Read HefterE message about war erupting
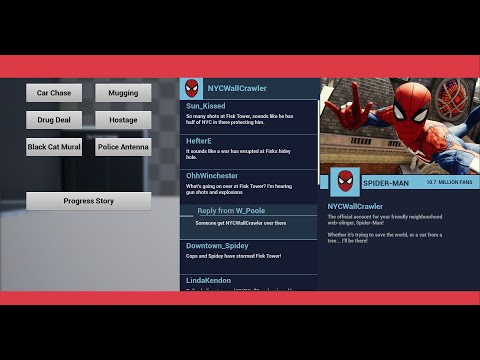480x360 pixels. coord(238,154)
